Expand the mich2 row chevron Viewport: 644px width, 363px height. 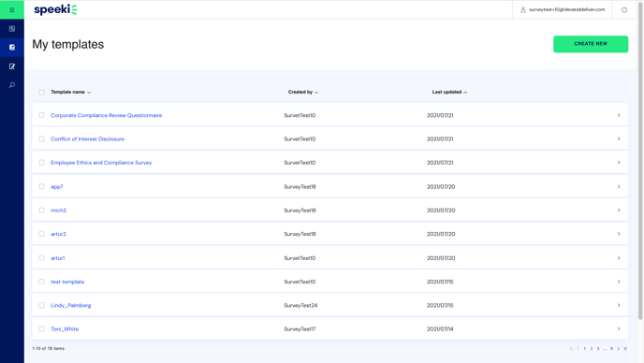pyautogui.click(x=619, y=211)
